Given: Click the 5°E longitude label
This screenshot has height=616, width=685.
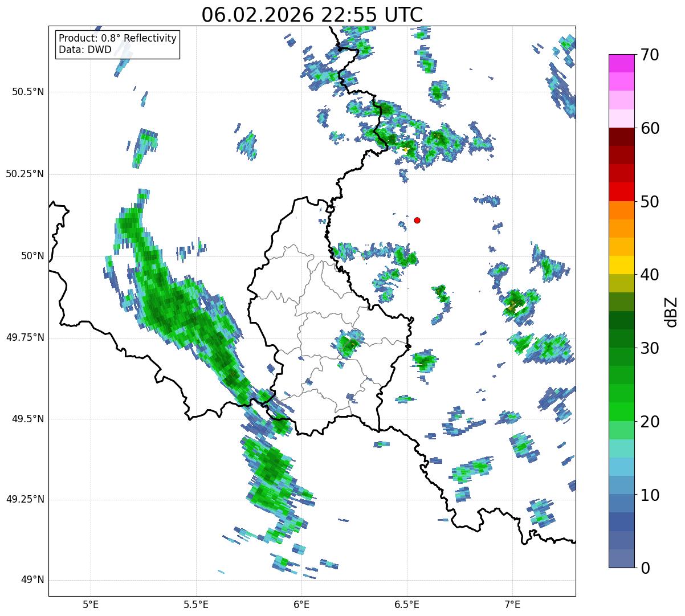Looking at the screenshot, I should click(x=91, y=604).
